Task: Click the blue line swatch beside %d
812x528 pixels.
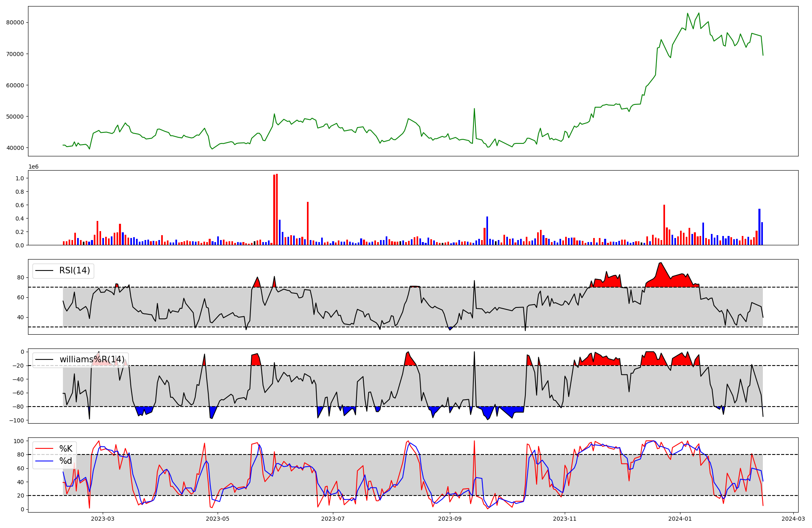Action: pos(44,461)
